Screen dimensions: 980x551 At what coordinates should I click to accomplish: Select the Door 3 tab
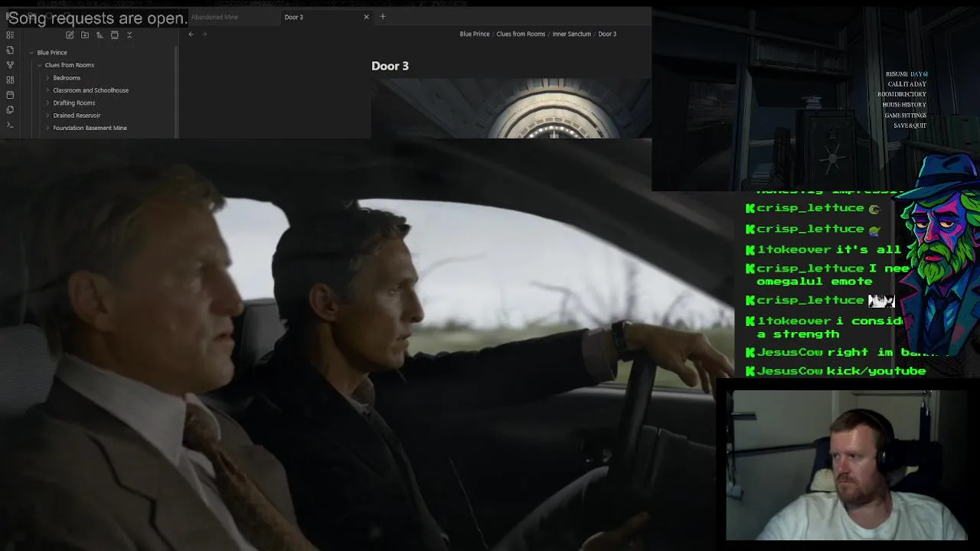294,17
